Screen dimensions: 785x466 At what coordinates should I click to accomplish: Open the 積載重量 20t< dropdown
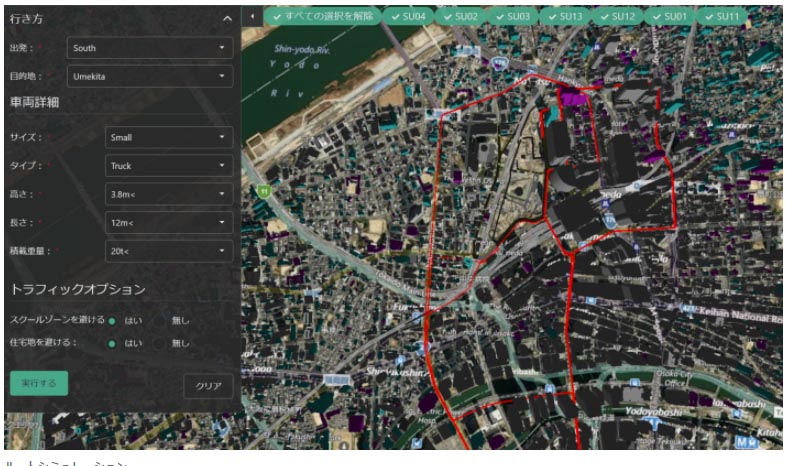pos(169,251)
